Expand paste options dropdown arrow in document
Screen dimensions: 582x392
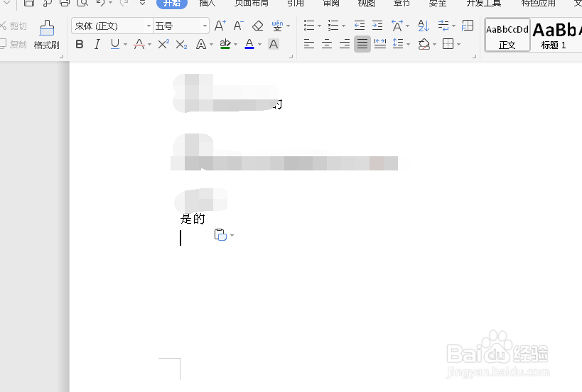(x=232, y=236)
